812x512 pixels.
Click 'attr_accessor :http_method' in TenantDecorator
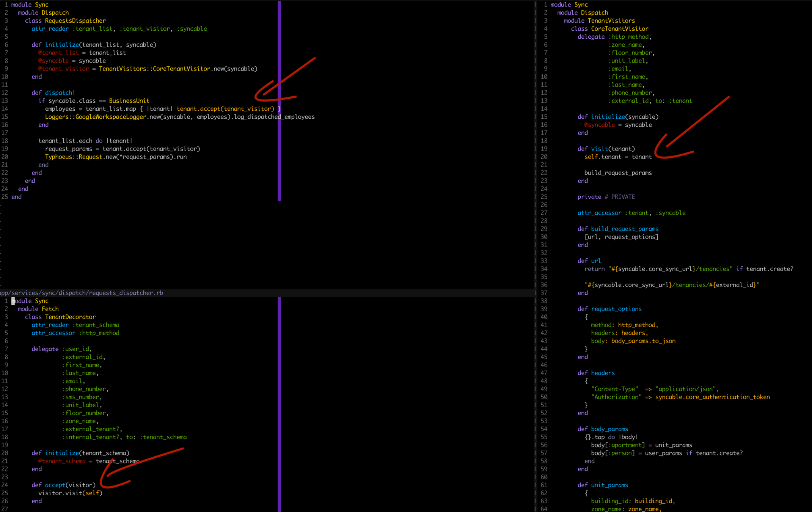click(75, 333)
